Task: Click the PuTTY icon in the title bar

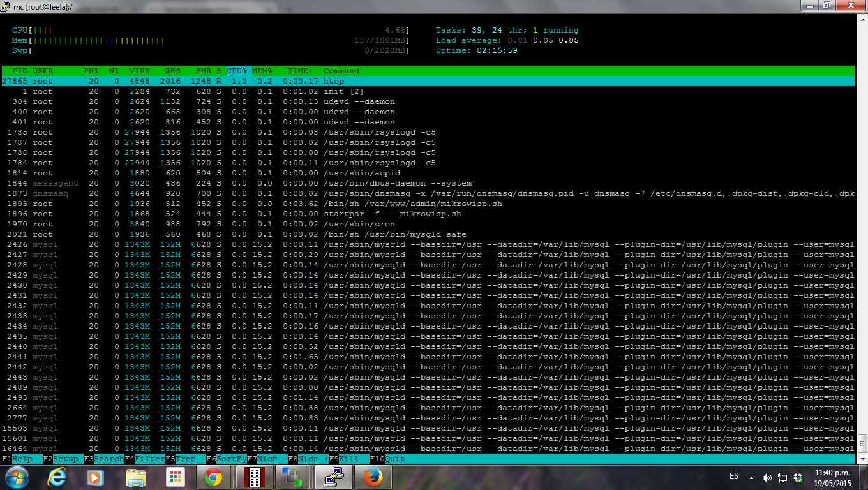Action: [6, 6]
